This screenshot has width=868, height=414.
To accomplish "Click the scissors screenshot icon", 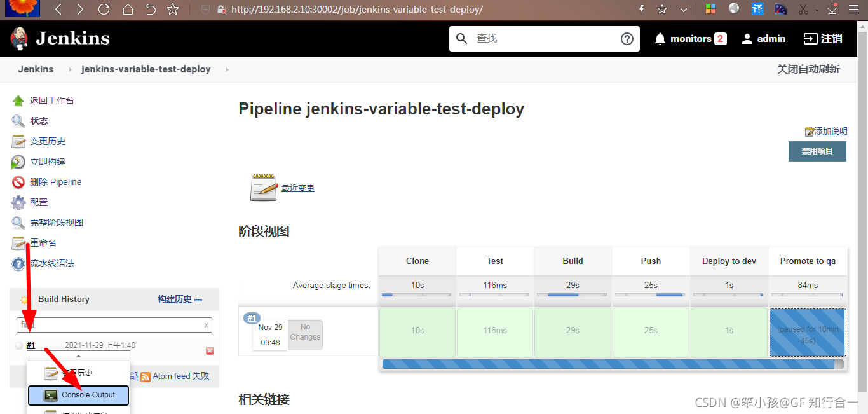I will pyautogui.click(x=803, y=10).
